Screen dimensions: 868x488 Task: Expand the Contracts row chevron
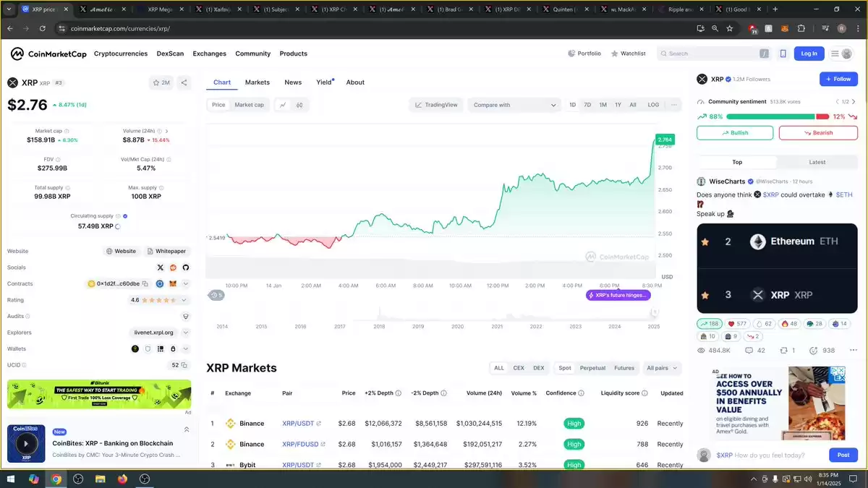click(185, 284)
